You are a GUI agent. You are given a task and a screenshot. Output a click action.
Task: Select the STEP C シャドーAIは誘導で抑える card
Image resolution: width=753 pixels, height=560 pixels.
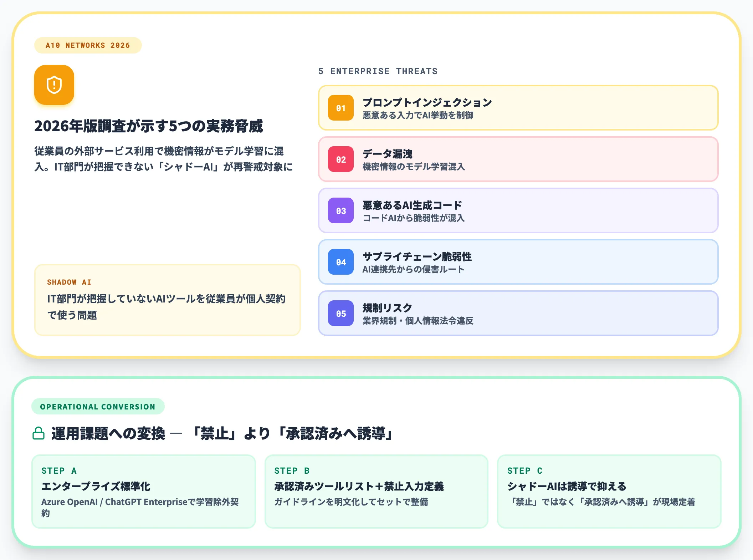609,491
